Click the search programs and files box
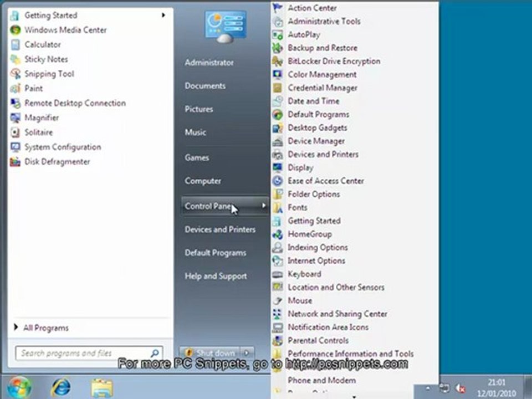532x399 pixels. point(89,353)
